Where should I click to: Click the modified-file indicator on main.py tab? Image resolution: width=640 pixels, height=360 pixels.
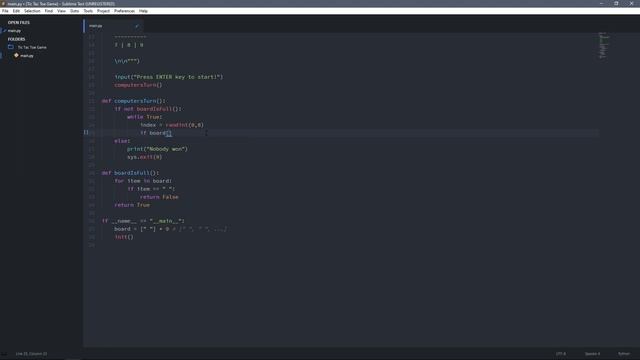point(137,26)
